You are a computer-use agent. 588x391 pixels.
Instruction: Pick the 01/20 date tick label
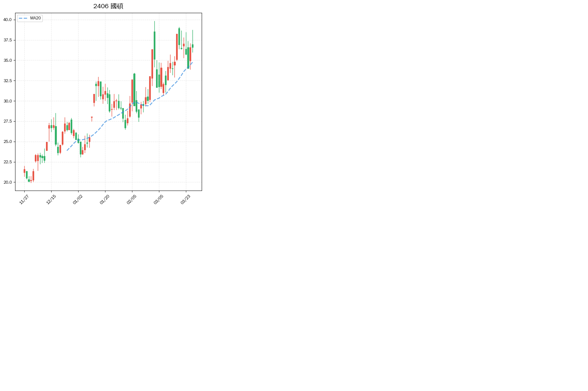[x=105, y=199]
